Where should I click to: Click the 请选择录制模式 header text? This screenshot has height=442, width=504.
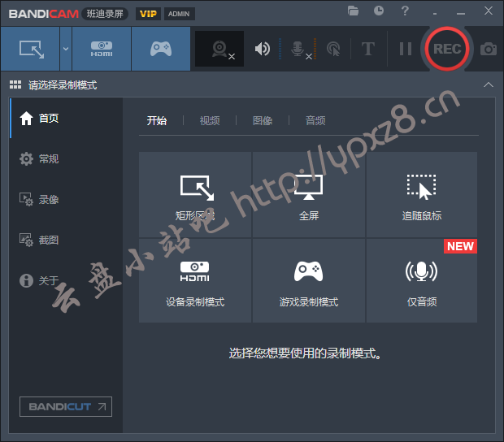tap(63, 85)
